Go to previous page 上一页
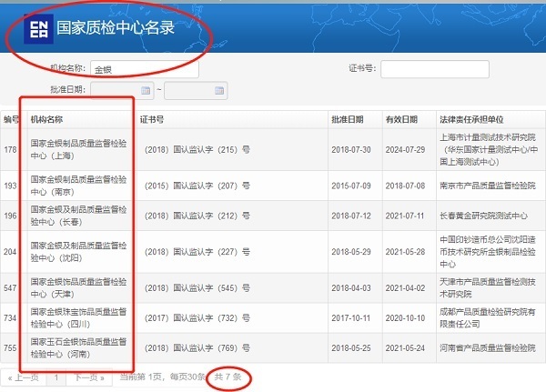546x392 pixels. coord(24,377)
